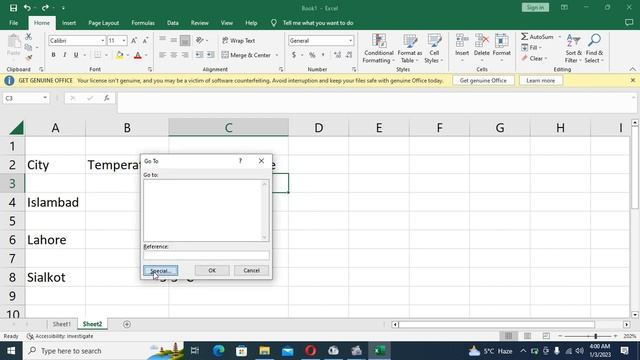Click the Learn more button
Image resolution: width=640 pixels, height=360 pixels.
(x=540, y=80)
